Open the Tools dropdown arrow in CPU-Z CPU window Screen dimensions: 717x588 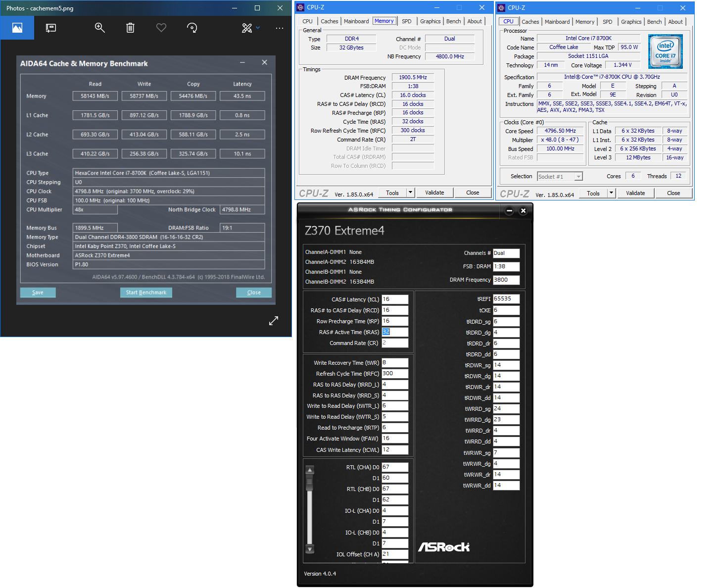tap(611, 193)
